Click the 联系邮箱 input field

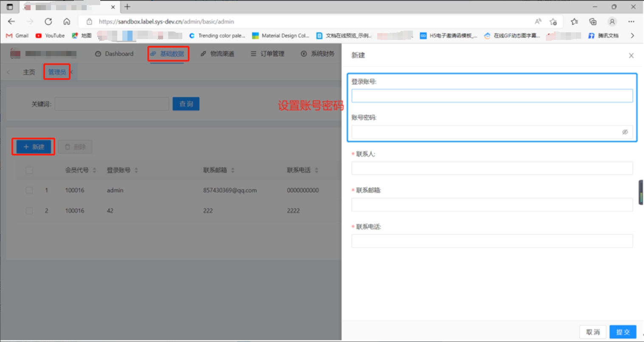pos(492,205)
